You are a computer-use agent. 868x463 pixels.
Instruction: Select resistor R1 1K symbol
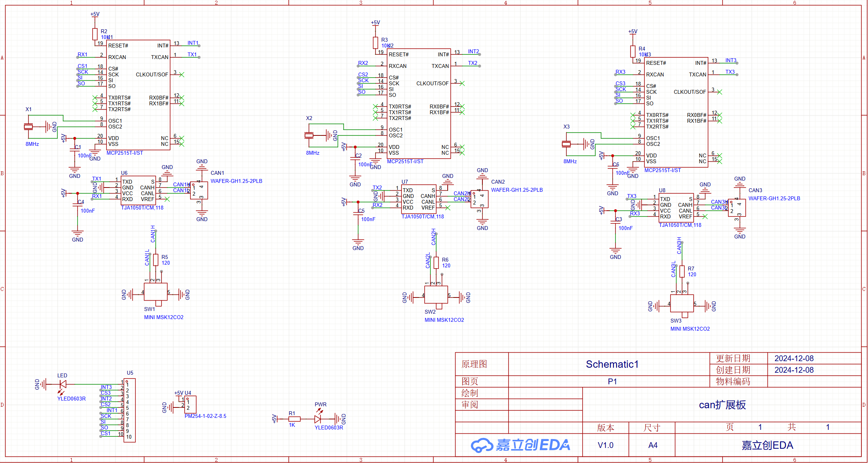[x=294, y=419]
